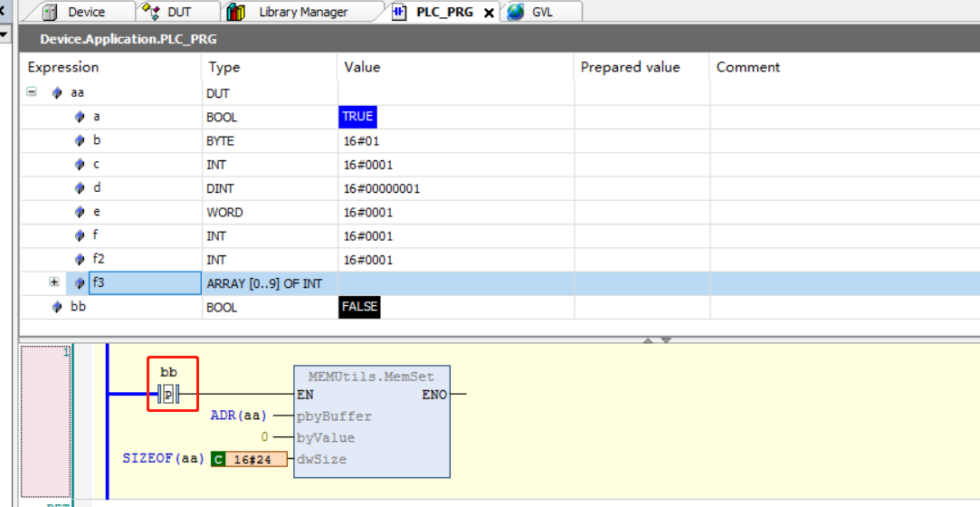Switch to the Device tab
The width and height of the screenshot is (980, 507).
point(86,12)
